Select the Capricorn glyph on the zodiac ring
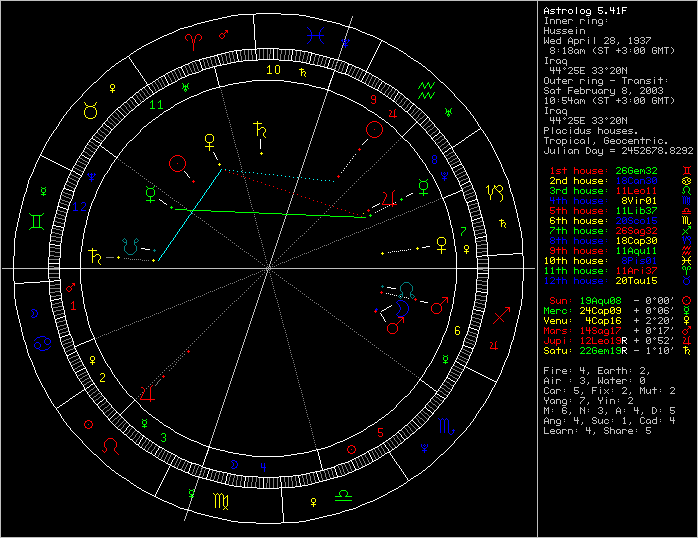Image resolution: width=698 pixels, height=538 pixels. click(495, 190)
